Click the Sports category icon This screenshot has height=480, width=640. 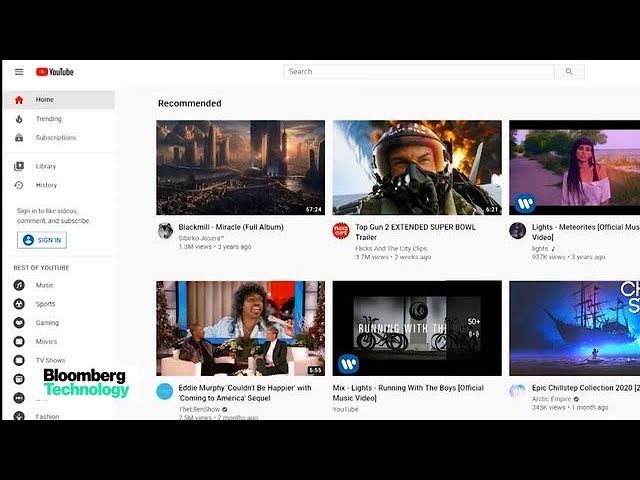point(19,304)
